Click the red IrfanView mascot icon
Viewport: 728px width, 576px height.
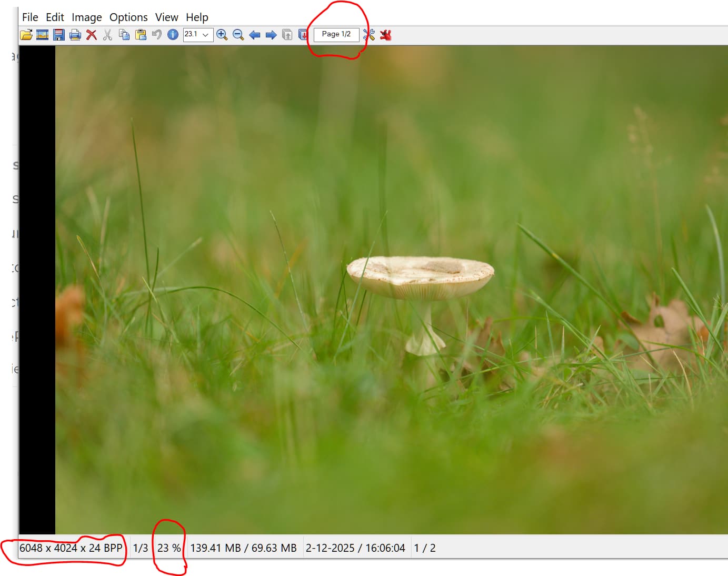(386, 35)
